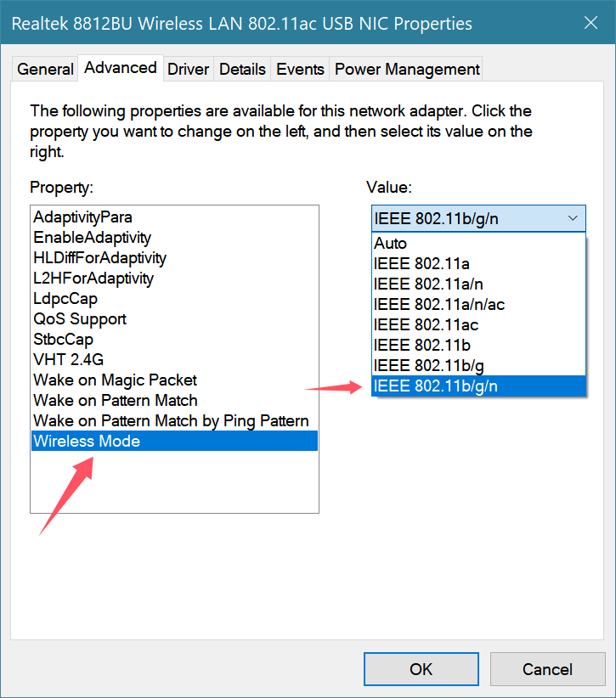Switch to Power Management tab
The image size is (616, 698).
[407, 69]
